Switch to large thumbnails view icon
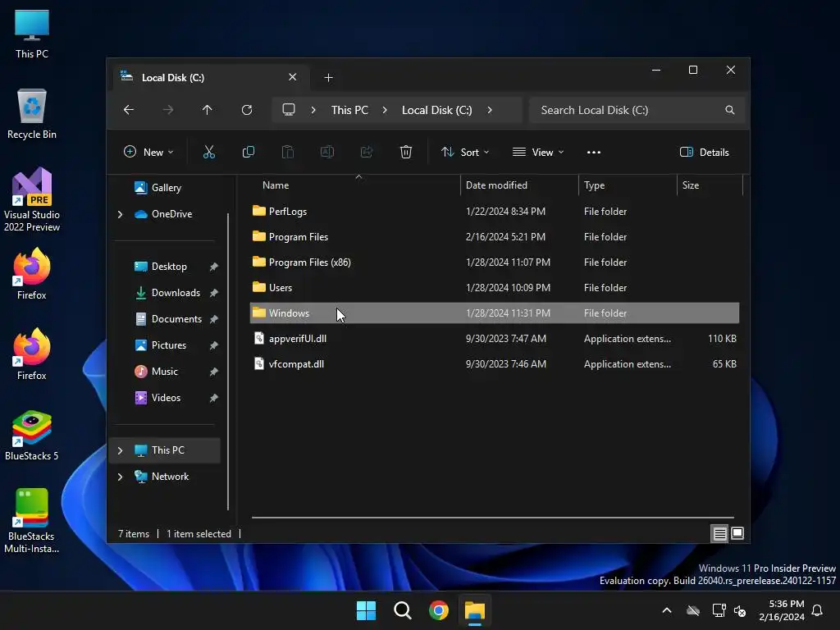The image size is (840, 630). [737, 533]
